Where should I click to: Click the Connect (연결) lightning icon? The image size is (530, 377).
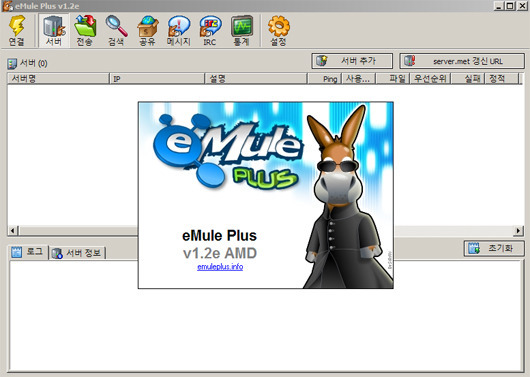(x=17, y=31)
